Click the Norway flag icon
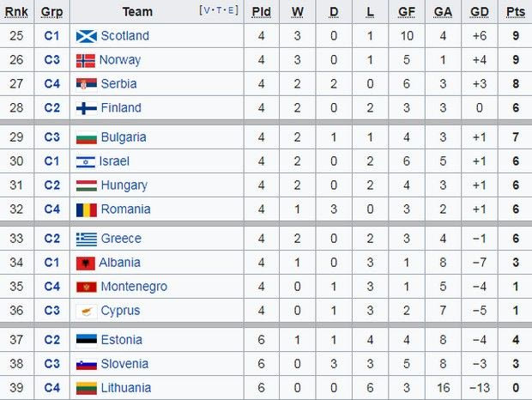Viewport: 532px width, 400px height. coord(86,60)
